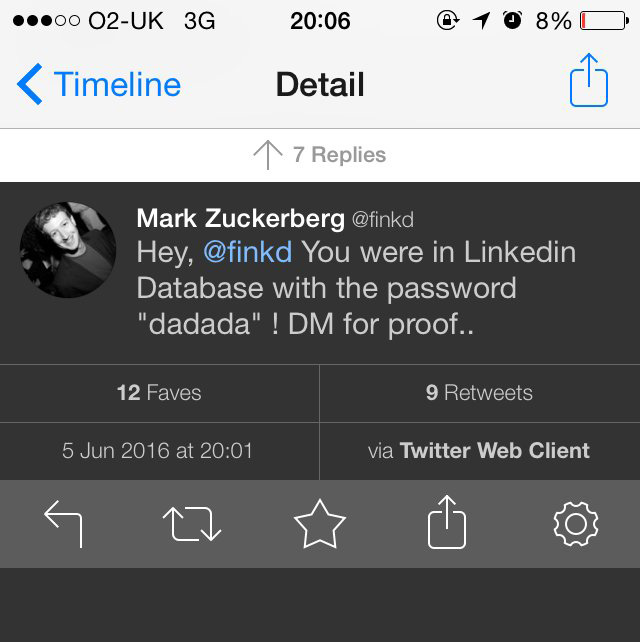This screenshot has width=640, height=642.
Task: Tap the back chevron beside Timeline
Action: tap(30, 84)
